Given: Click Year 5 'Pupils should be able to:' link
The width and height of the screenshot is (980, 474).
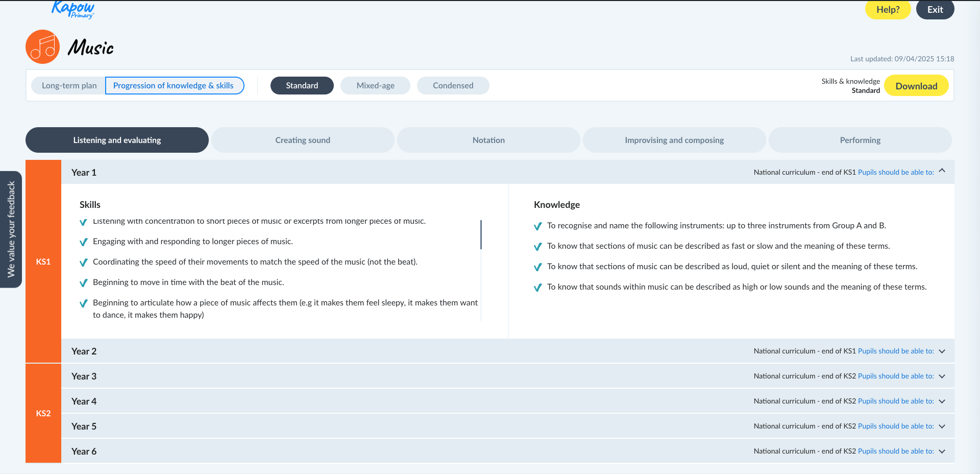Looking at the screenshot, I should click(896, 426).
